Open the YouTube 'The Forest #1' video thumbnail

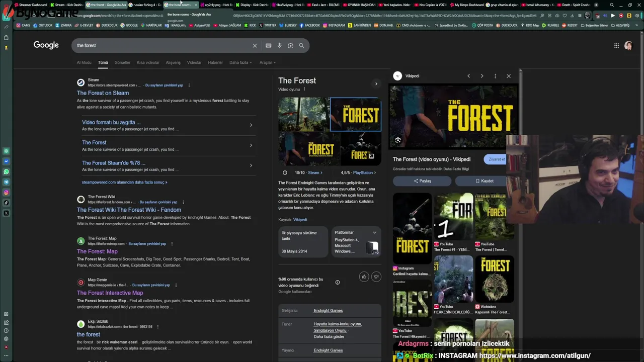453,217
